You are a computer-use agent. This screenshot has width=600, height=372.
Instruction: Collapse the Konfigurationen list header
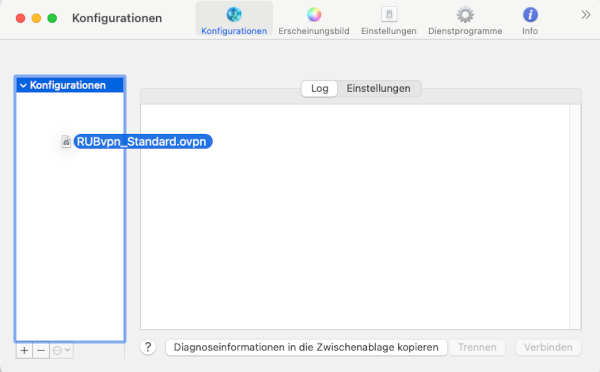pos(23,85)
